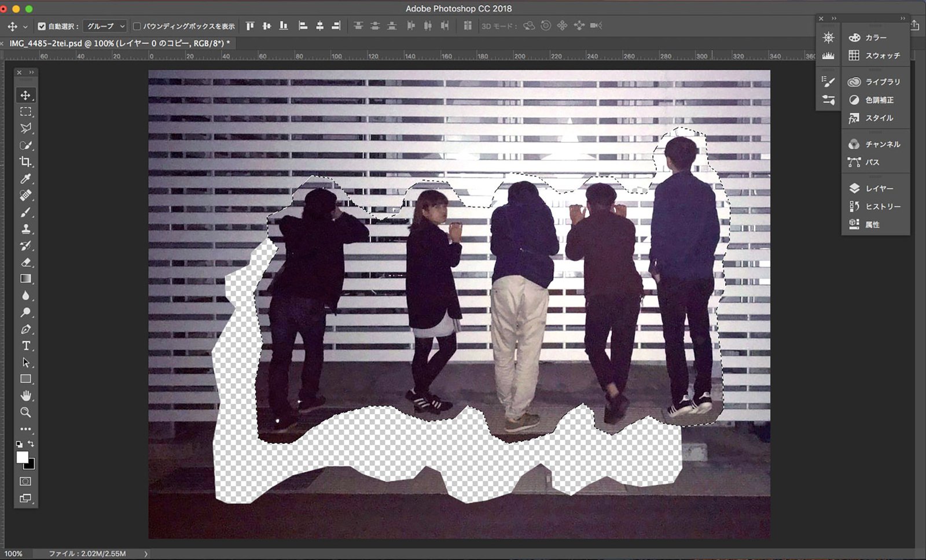Select the Rectangular Marquee tool

(25, 112)
